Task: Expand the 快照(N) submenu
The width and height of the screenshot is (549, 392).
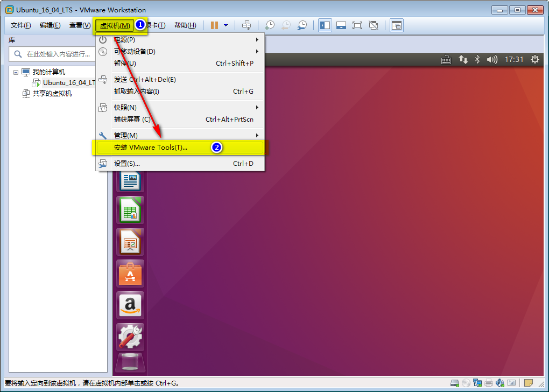Action: point(180,108)
